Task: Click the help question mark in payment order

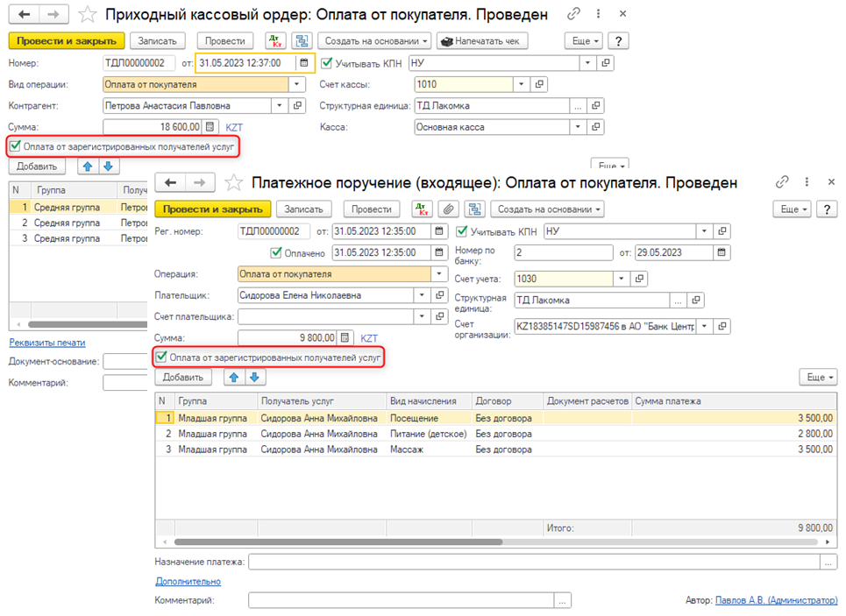Action: (x=826, y=209)
